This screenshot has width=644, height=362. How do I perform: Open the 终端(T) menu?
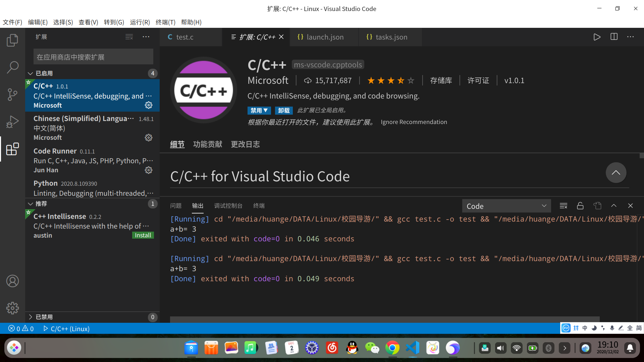165,22
